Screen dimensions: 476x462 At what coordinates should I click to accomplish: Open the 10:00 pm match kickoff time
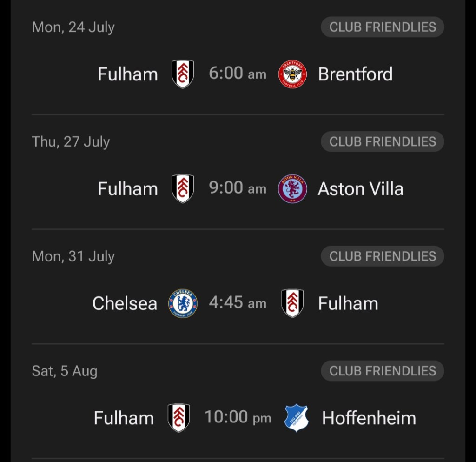pos(238,417)
